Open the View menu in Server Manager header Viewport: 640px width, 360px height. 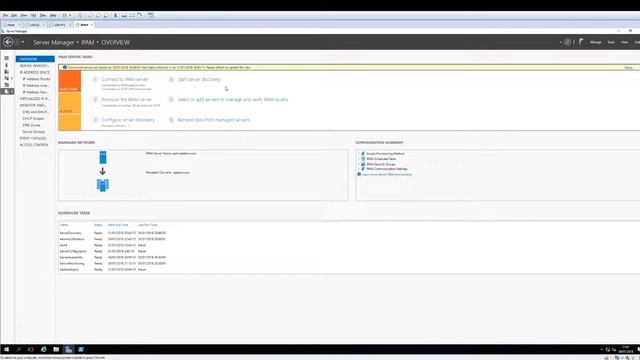tap(624, 42)
